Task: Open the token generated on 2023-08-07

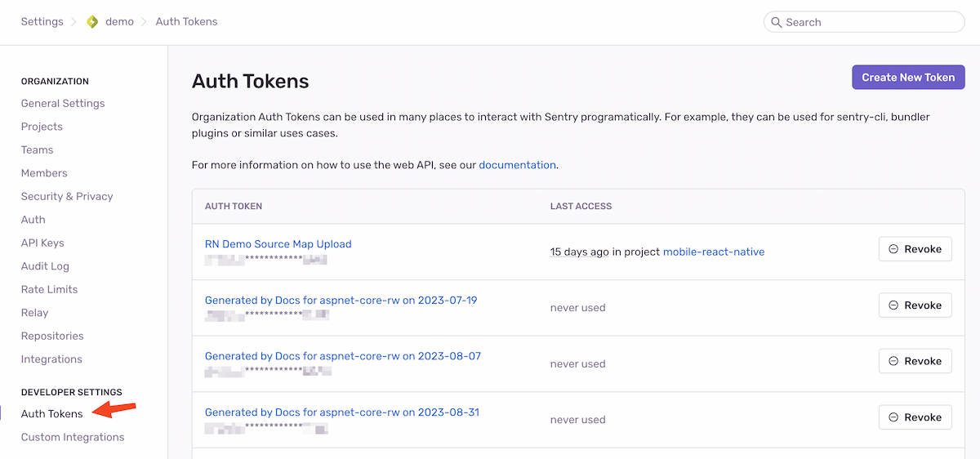Action: click(x=342, y=356)
